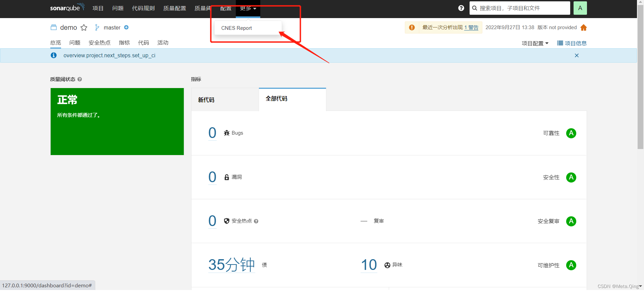
Task: Click the search magnifier icon
Action: [x=475, y=8]
